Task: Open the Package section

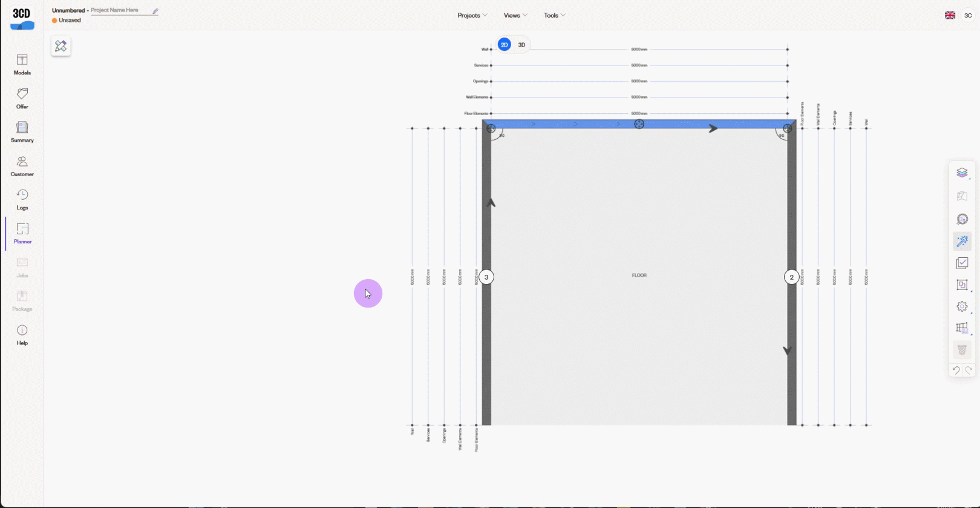Action: coord(22,301)
